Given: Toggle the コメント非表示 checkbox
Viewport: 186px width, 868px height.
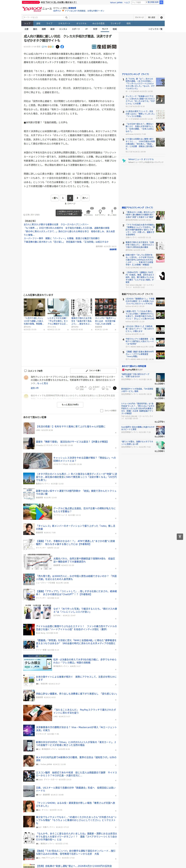Looking at the screenshot, I should (102, 410).
